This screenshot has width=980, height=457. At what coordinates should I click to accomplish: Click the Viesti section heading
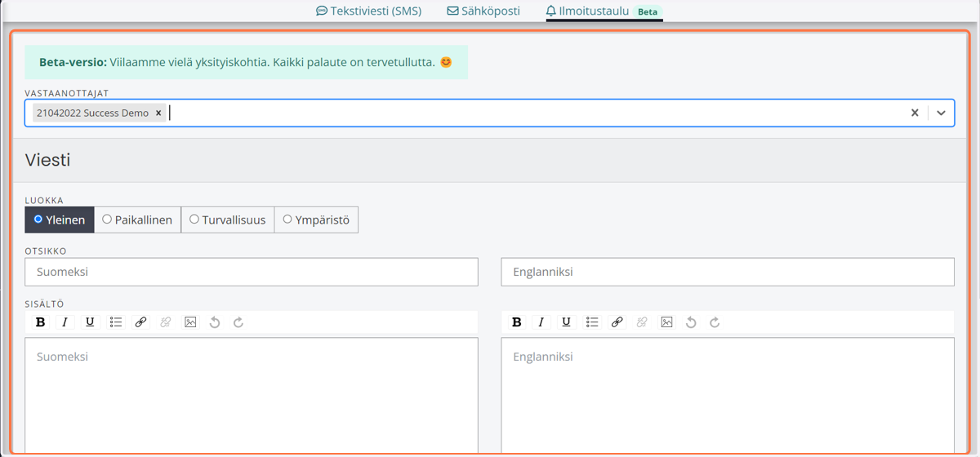coord(47,160)
